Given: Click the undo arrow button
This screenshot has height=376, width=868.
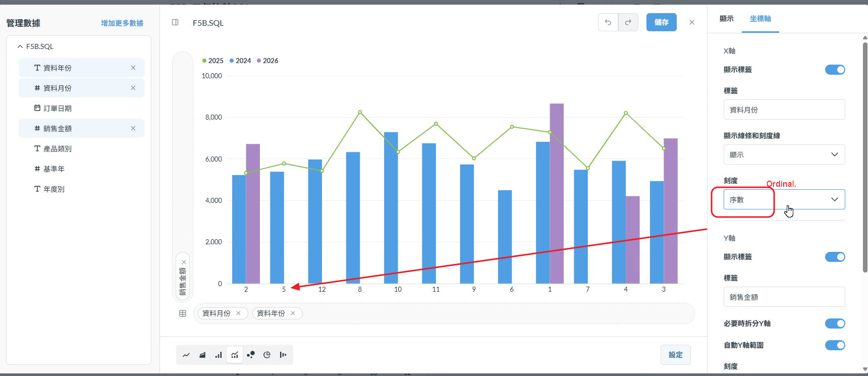Looking at the screenshot, I should click(608, 22).
